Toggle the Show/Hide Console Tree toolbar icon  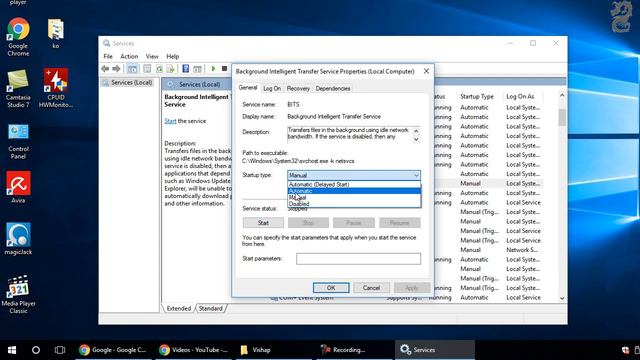(132, 69)
